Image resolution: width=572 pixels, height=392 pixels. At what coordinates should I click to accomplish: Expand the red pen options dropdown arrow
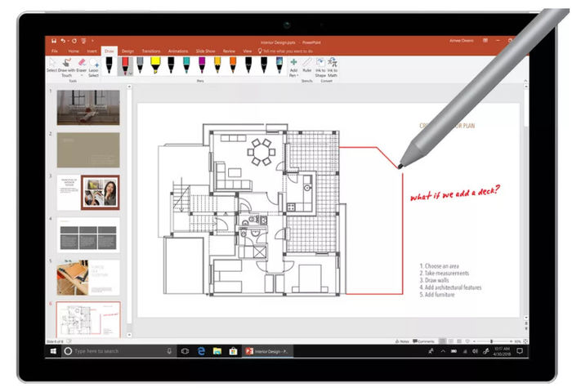tap(130, 73)
